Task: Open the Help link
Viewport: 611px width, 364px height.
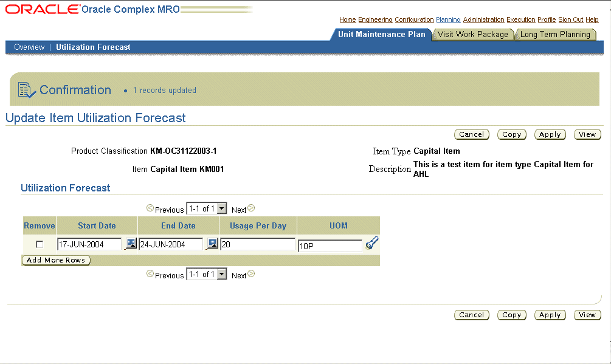Action: [592, 19]
